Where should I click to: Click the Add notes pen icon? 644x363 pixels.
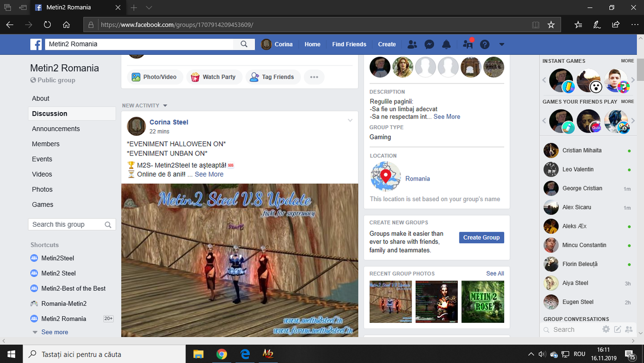click(x=597, y=25)
